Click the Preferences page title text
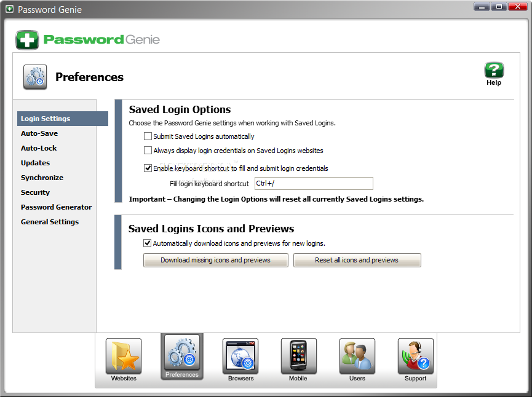 90,77
